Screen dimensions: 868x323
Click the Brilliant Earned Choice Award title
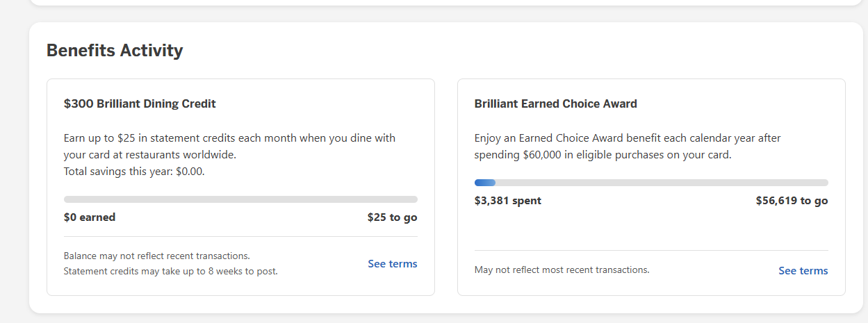[555, 103]
